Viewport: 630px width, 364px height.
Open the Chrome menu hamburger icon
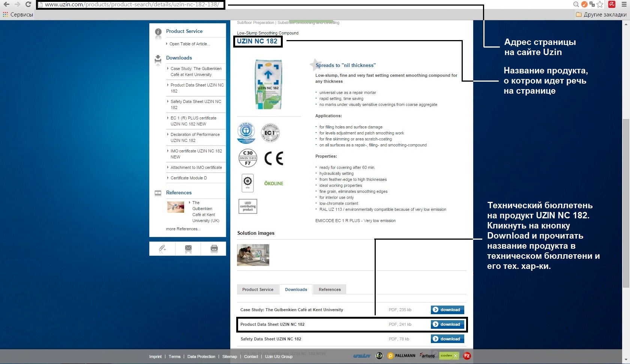624,4
